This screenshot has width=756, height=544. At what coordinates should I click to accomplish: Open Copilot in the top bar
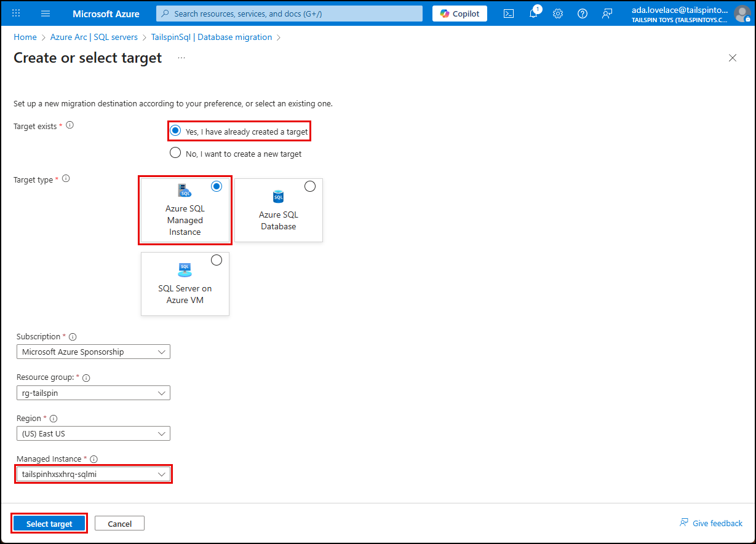[x=459, y=13]
